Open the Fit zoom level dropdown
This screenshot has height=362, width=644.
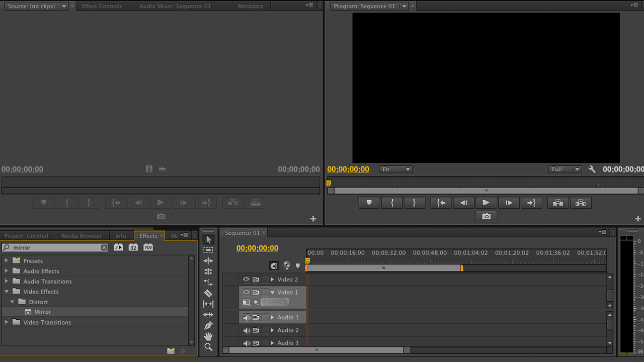click(x=396, y=169)
